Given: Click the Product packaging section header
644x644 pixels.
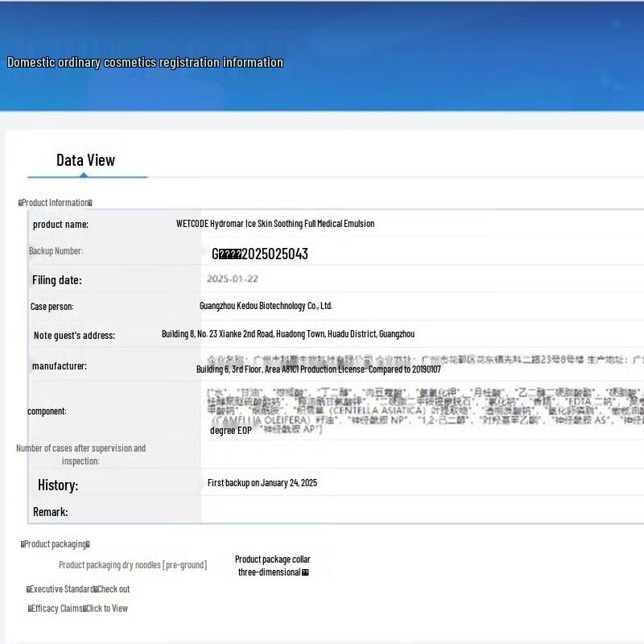Looking at the screenshot, I should [x=55, y=544].
